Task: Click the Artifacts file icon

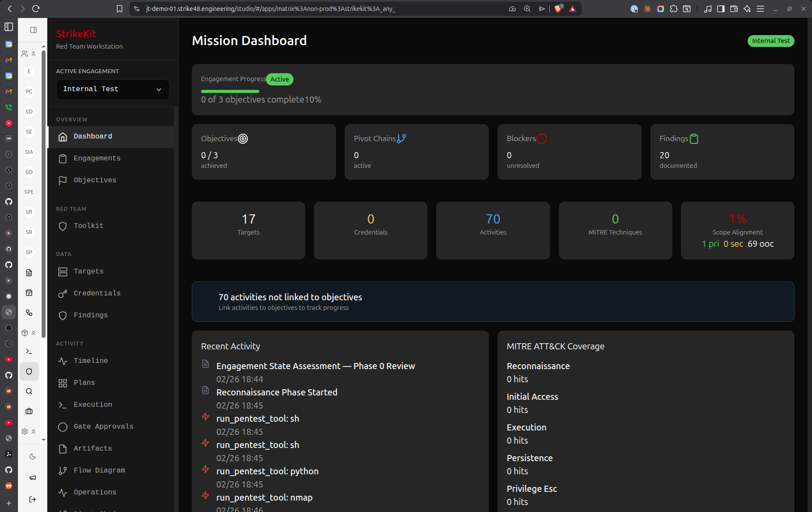Action: (63, 449)
